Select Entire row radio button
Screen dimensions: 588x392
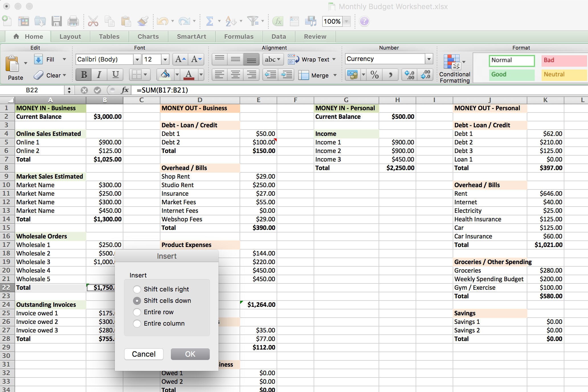[x=137, y=312]
